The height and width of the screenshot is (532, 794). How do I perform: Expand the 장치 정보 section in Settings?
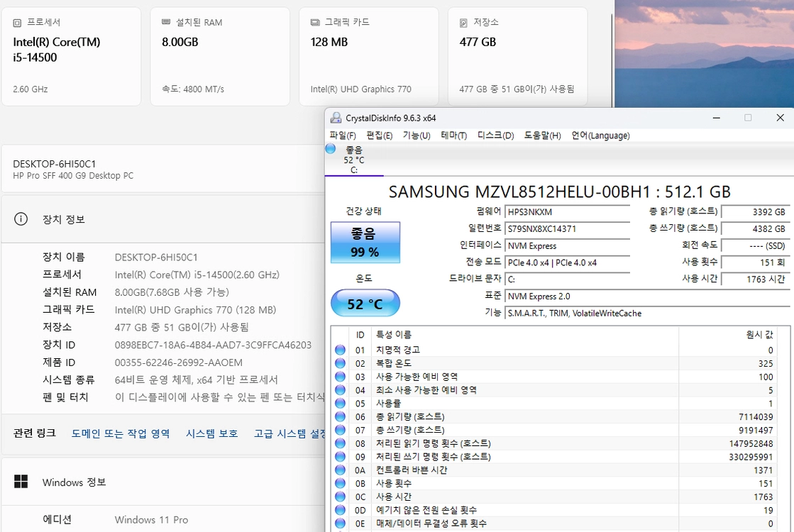click(x=163, y=219)
